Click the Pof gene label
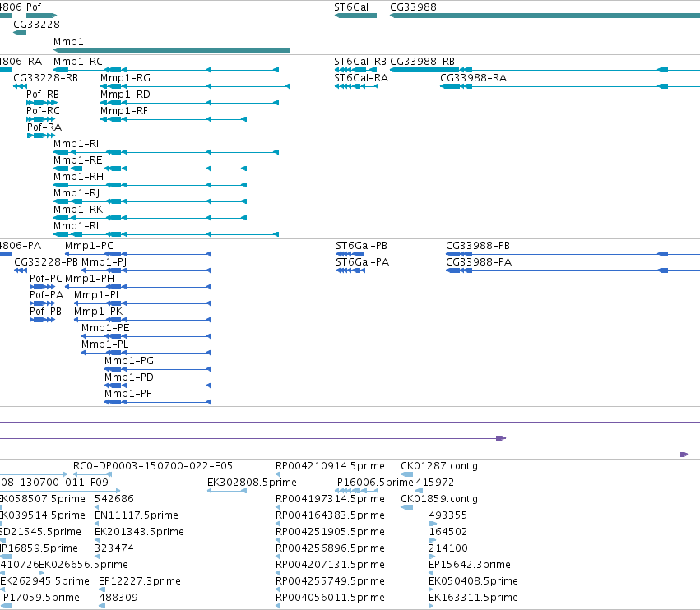Screen dimensions: 700x610 [x=34, y=7]
